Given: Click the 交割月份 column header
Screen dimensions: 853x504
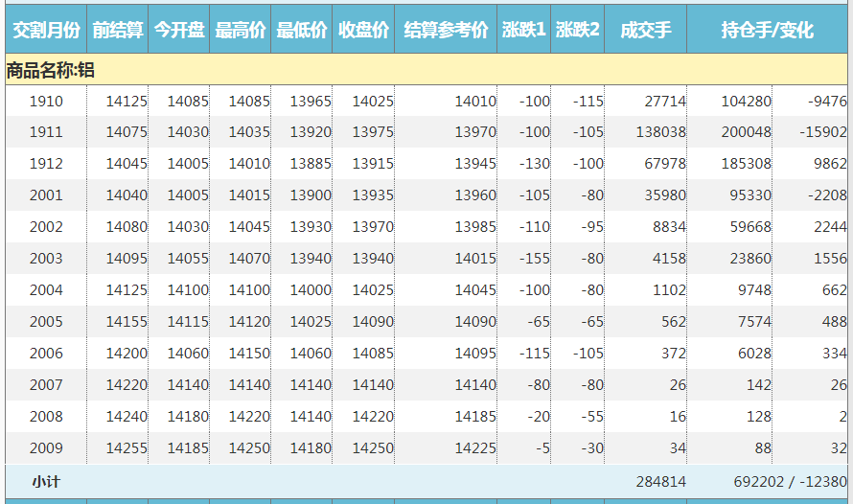Looking at the screenshot, I should pos(45,31).
